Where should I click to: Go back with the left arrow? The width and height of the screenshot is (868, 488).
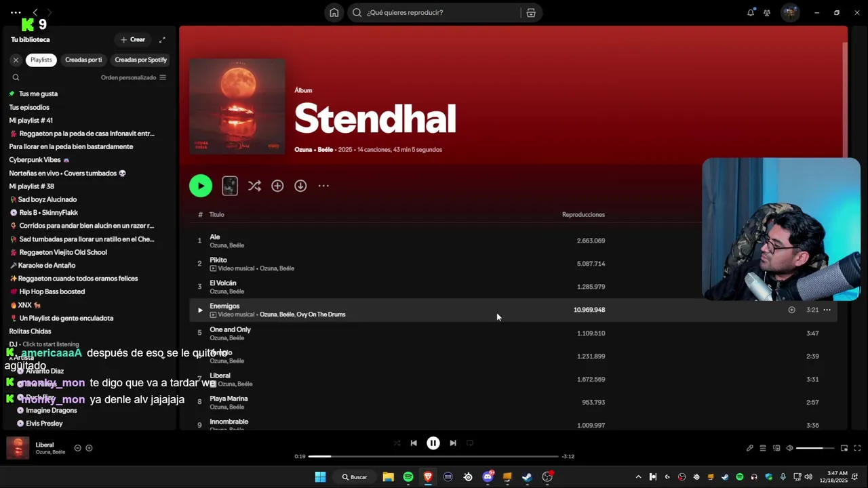pos(35,12)
